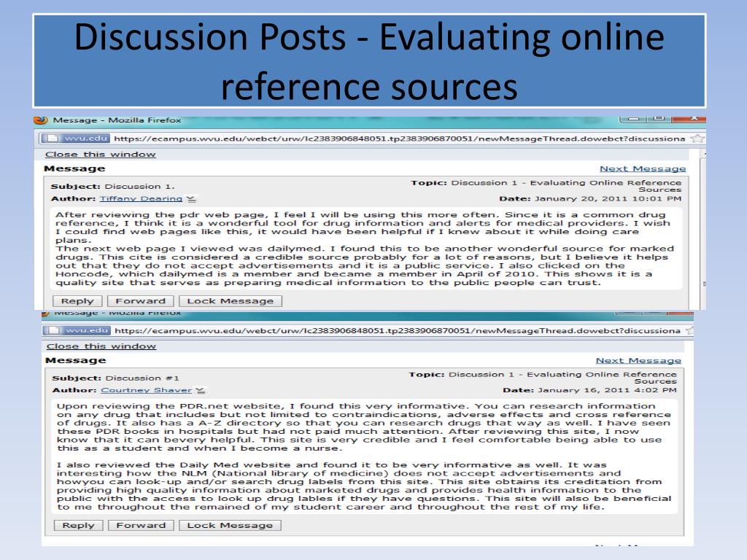The height and width of the screenshot is (560, 747).
Task: Click the slide title Discussion Posts heading
Action: point(369,61)
